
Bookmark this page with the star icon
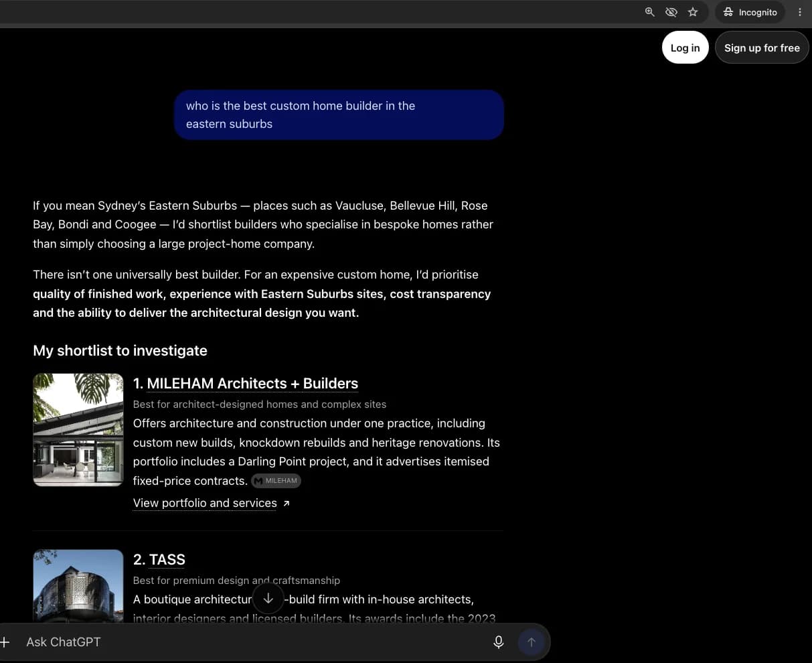click(693, 12)
